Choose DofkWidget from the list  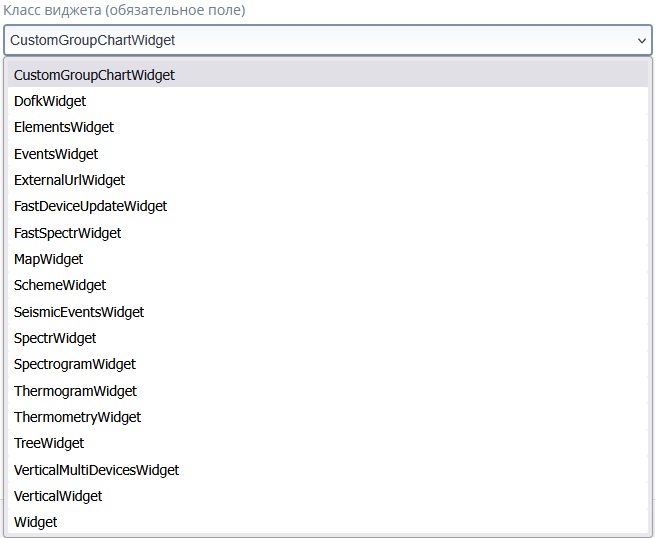[x=50, y=101]
